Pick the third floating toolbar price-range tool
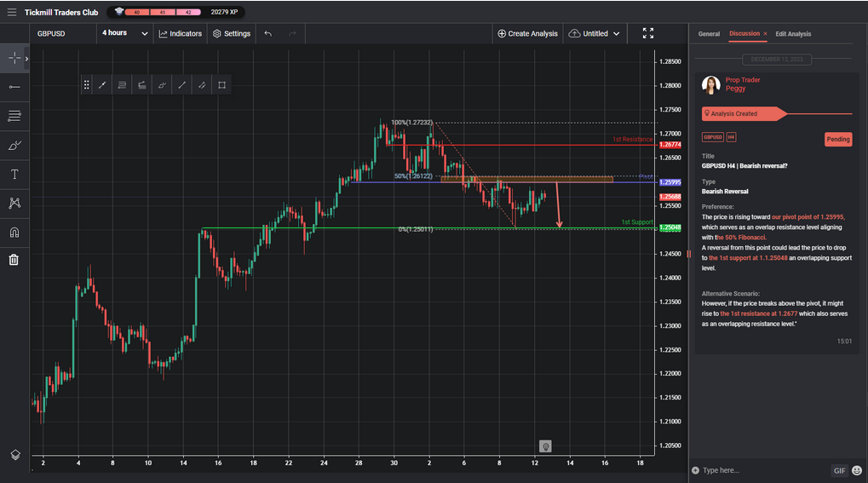 pos(142,84)
